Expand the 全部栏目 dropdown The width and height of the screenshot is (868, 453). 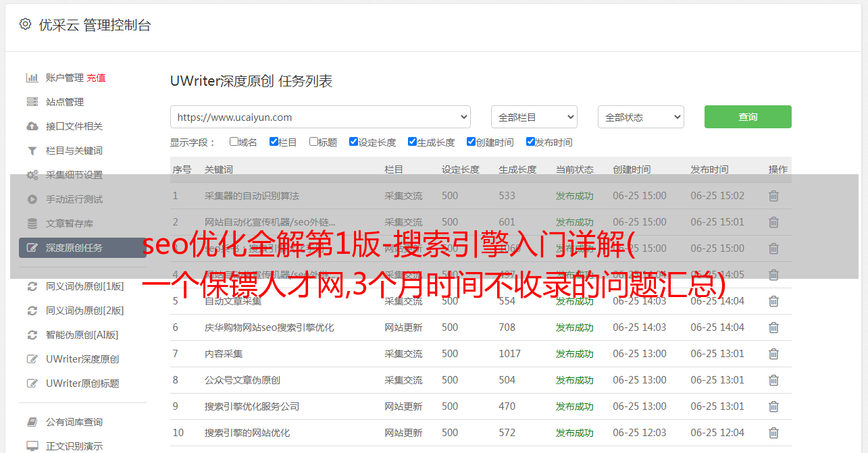[x=534, y=117]
